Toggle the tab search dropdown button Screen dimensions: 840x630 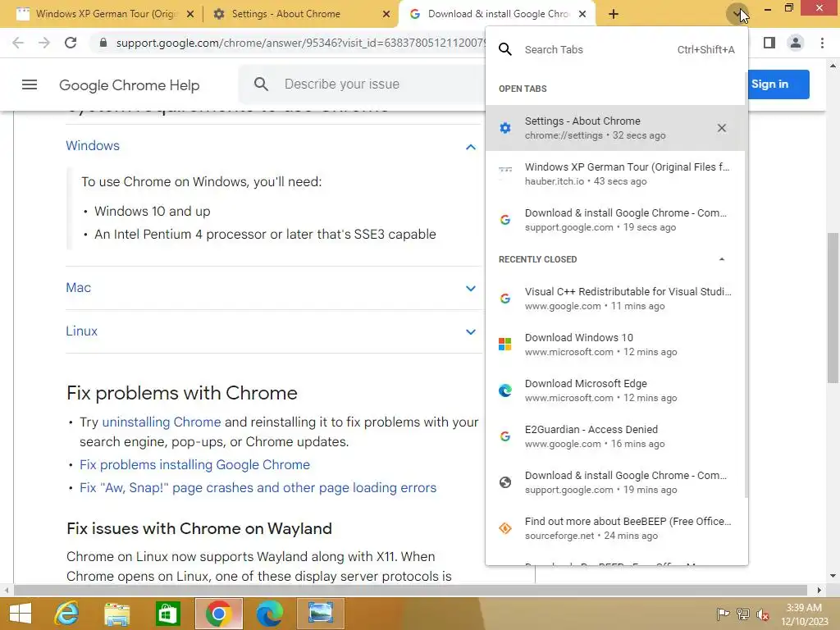point(737,13)
